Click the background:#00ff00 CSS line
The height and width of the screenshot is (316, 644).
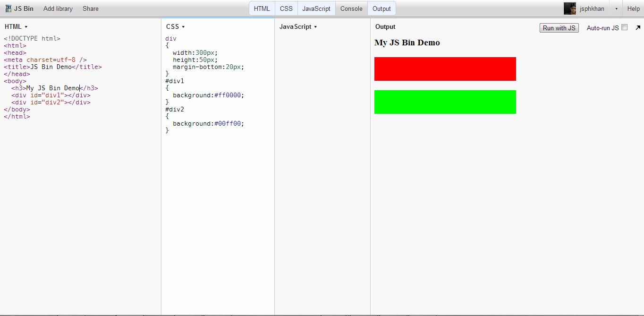[x=208, y=124]
